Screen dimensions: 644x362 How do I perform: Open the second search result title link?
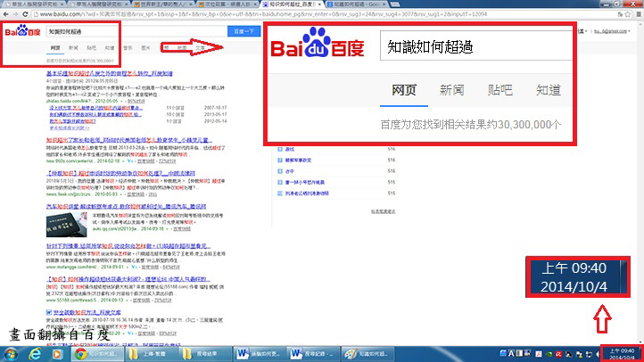pyautogui.click(x=129, y=140)
